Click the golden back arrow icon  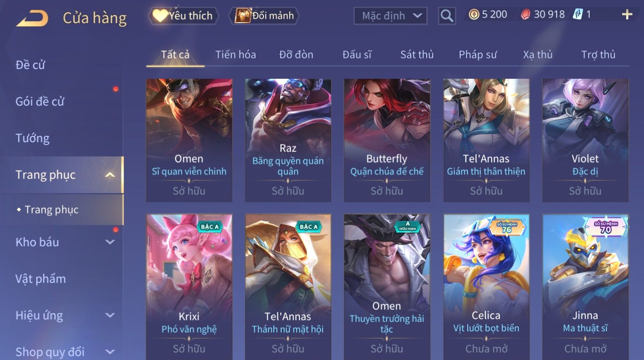pos(32,18)
